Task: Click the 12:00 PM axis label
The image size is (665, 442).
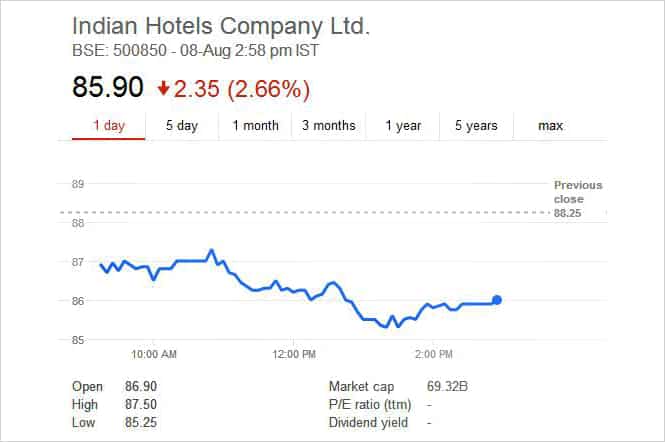Action: (x=294, y=354)
